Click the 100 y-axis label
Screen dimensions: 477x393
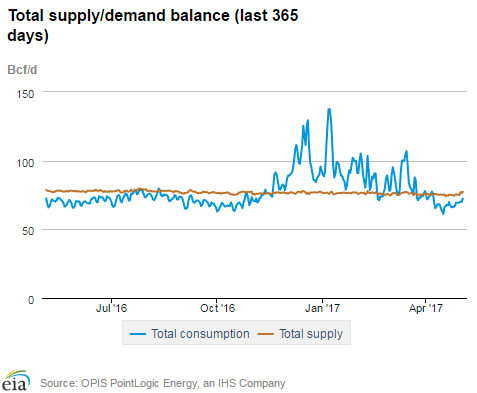pyautogui.click(x=25, y=163)
